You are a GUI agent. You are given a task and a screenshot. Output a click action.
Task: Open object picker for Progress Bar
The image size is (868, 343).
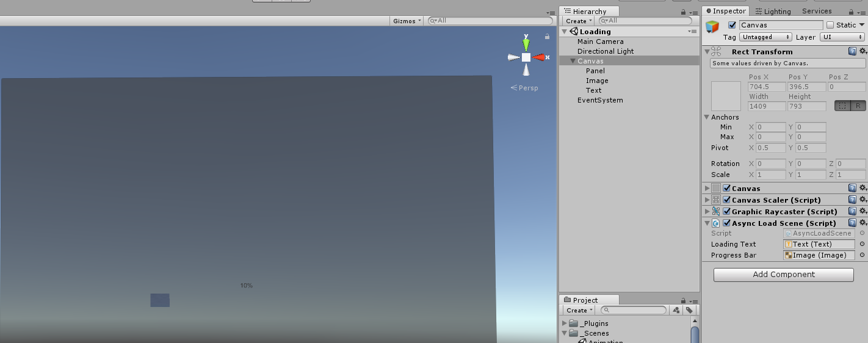pos(862,255)
